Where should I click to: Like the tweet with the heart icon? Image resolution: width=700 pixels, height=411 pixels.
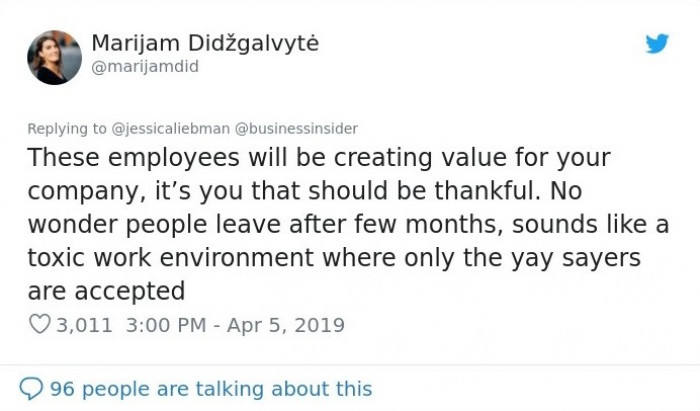pyautogui.click(x=40, y=324)
